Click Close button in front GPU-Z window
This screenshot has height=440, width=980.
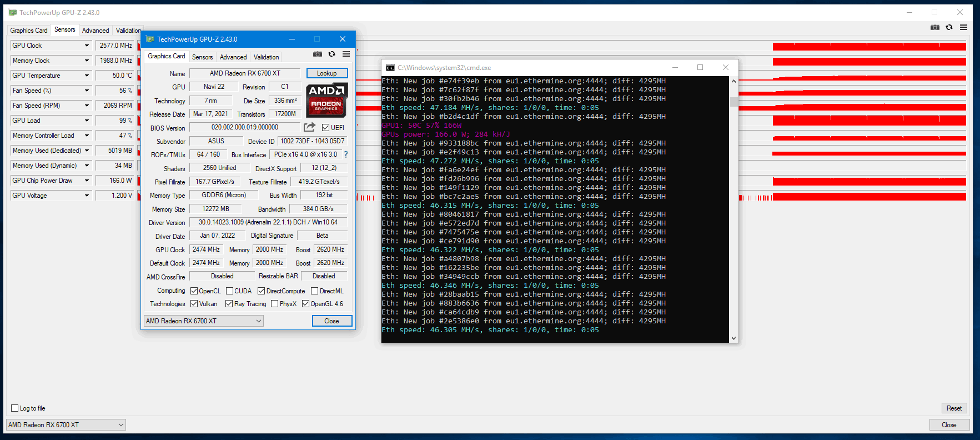pyautogui.click(x=331, y=321)
